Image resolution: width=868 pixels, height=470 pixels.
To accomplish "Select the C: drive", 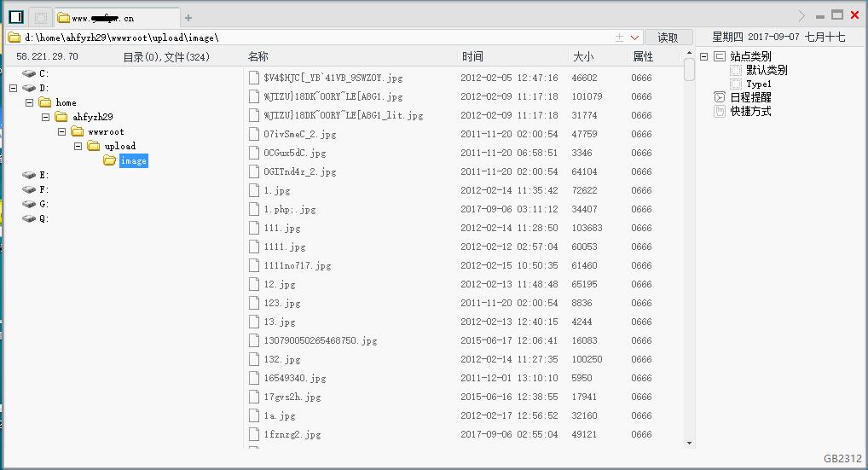I will [36, 73].
